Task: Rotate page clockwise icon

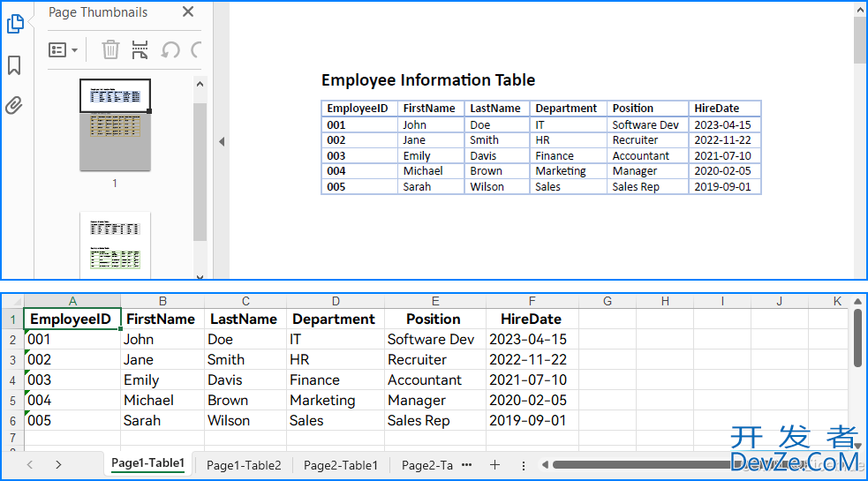Action: 196,50
